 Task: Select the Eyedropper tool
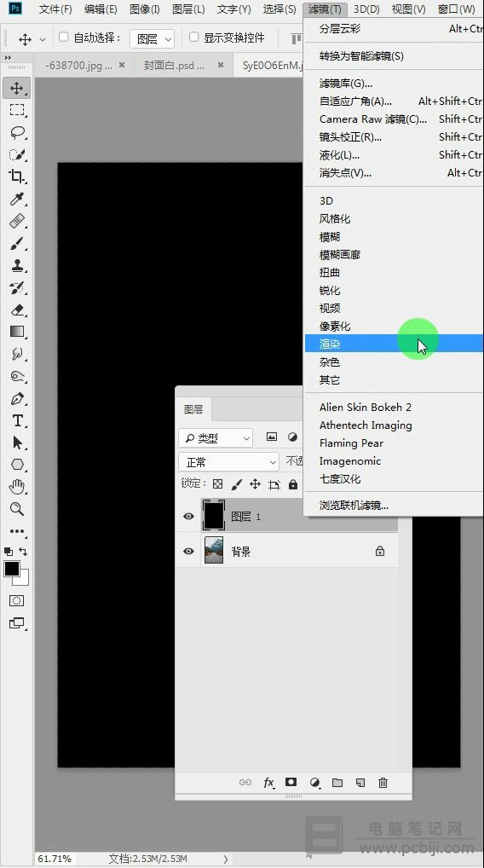[x=16, y=199]
